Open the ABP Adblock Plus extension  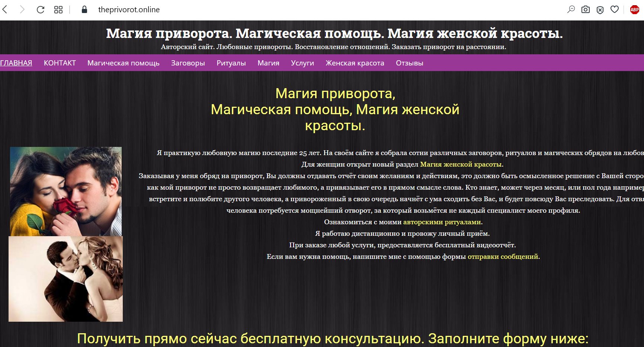click(x=635, y=10)
